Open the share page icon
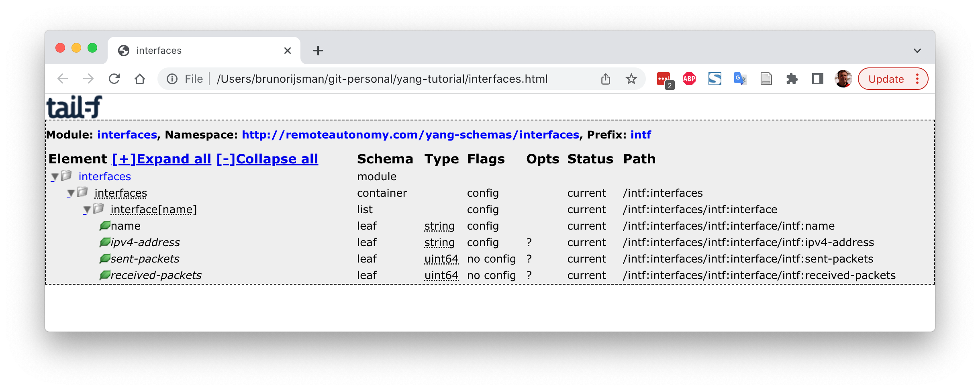 tap(605, 79)
